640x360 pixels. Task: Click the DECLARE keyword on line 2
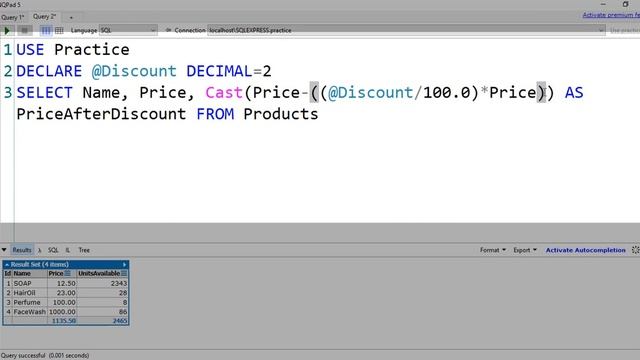click(49, 71)
